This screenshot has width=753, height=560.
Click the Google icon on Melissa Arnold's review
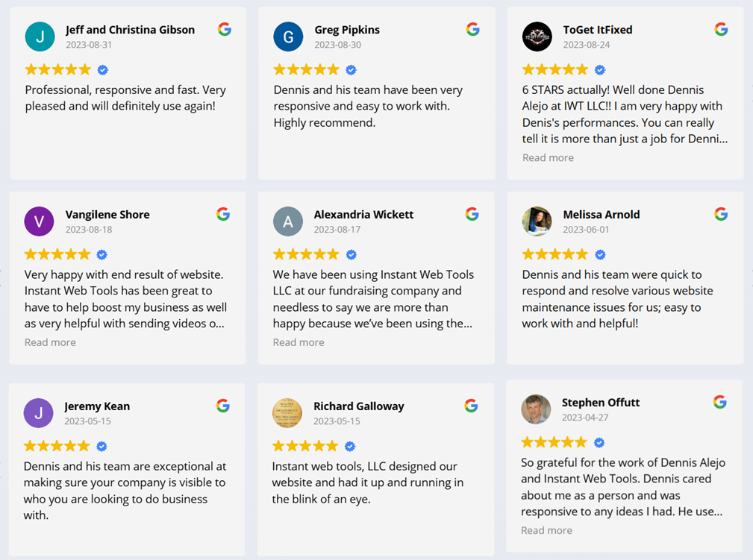pos(721,213)
